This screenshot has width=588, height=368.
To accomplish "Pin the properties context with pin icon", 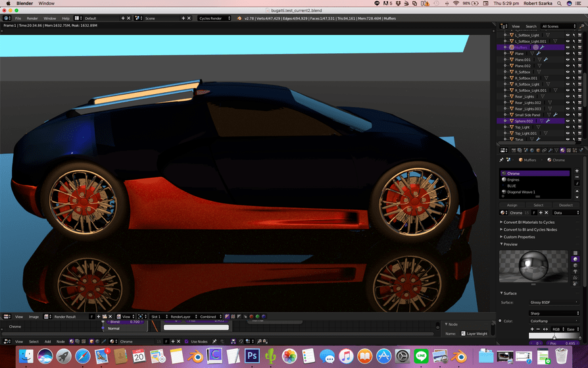I will coord(502,160).
